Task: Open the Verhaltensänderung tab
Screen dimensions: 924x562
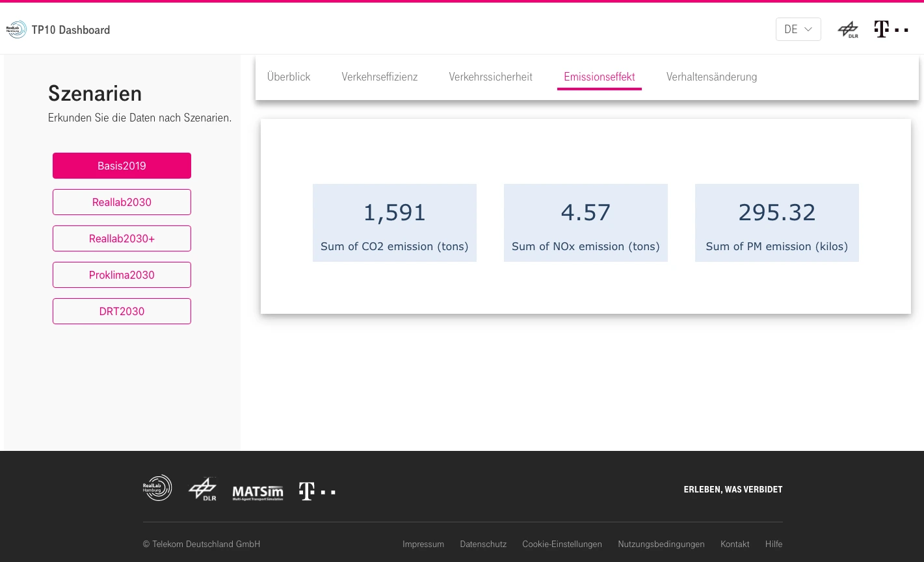Action: 711,77
